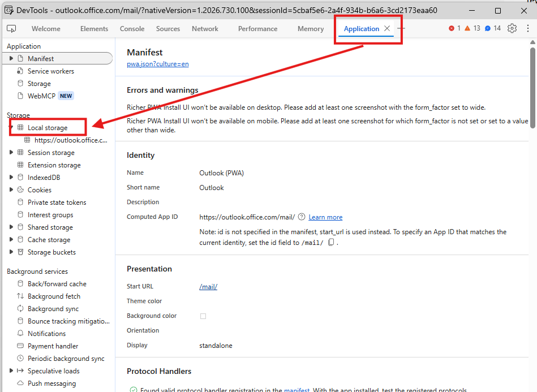Screen dimensions: 537x392
Task: Select Interest groups in the sidebar
Action: point(50,215)
